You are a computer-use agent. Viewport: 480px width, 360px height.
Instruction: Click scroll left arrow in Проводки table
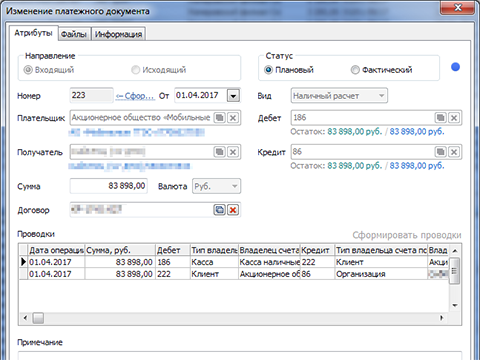[25, 318]
